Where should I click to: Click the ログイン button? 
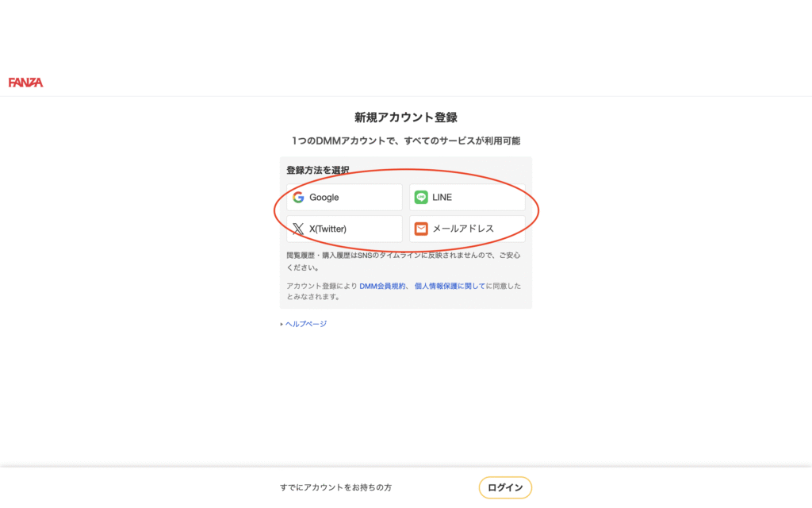coord(505,487)
